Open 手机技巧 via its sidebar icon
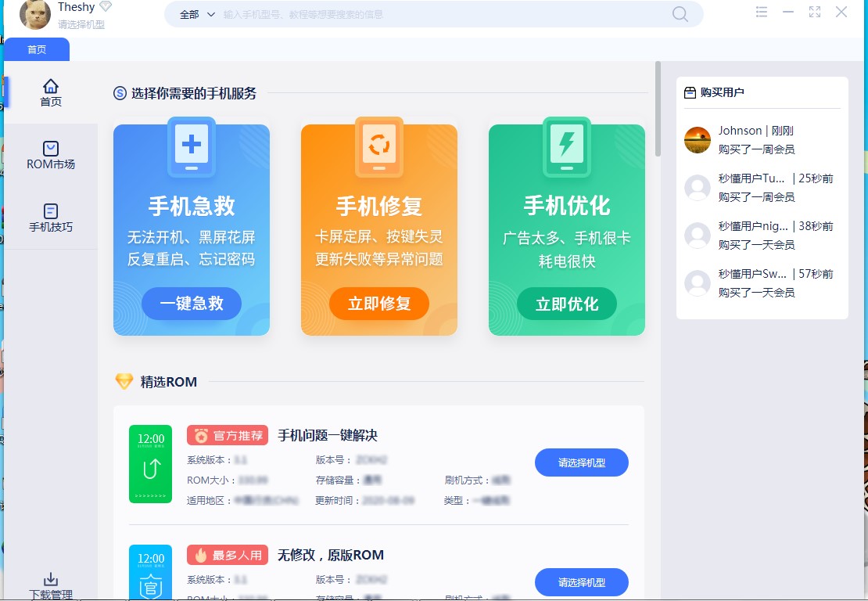868x601 pixels. [x=50, y=211]
